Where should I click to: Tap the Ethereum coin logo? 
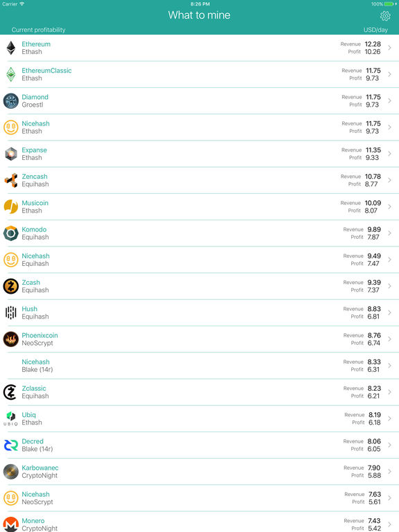click(x=11, y=48)
